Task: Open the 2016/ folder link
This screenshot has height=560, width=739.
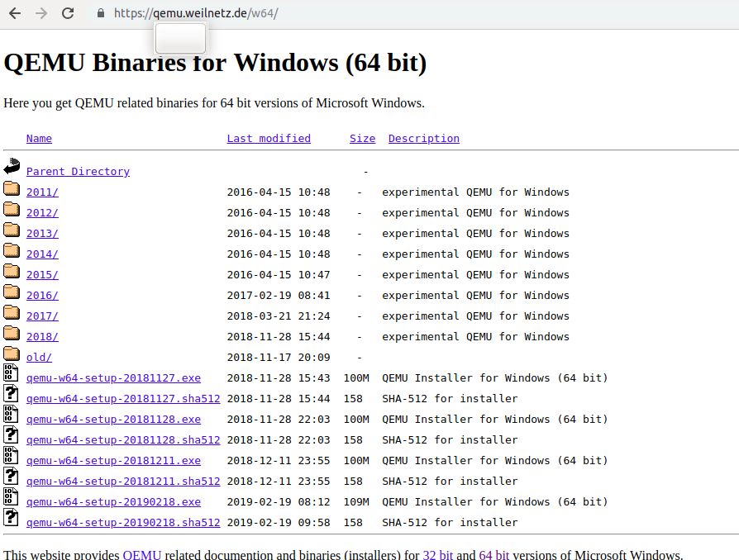Action: coord(42,296)
